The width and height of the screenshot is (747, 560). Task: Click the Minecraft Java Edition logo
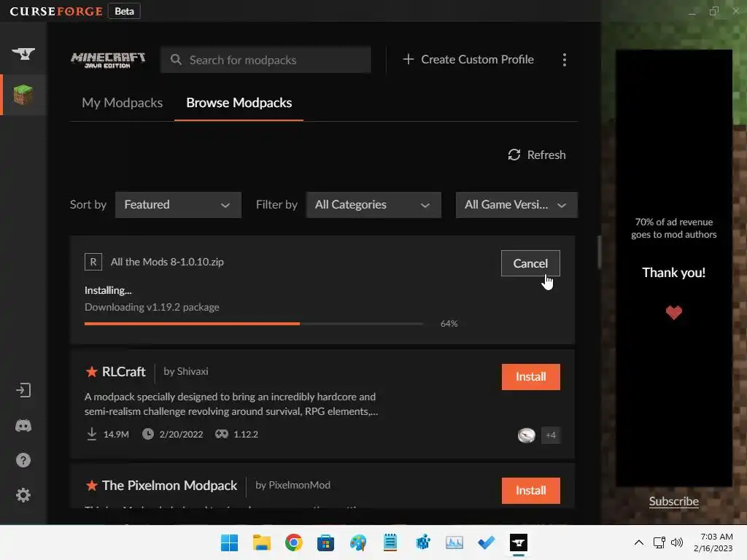(x=108, y=60)
